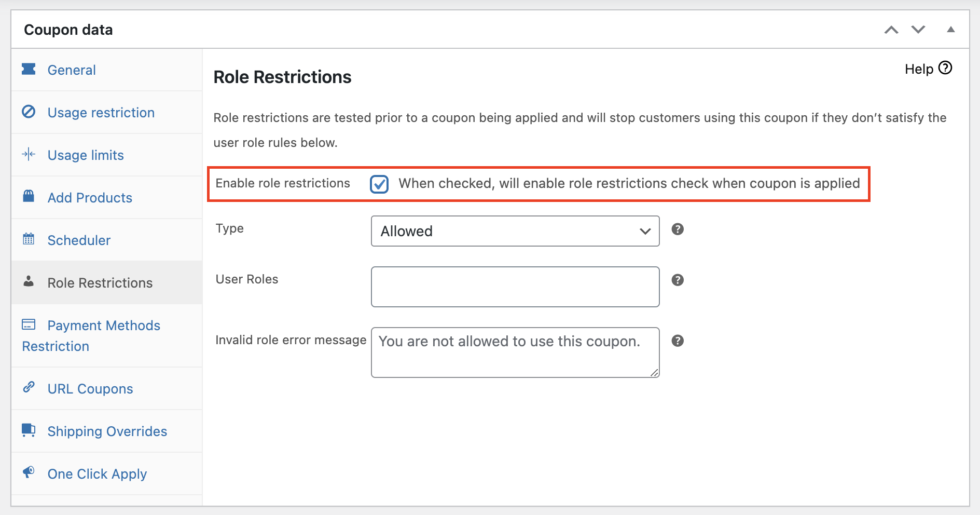Move Coupon data panel down
This screenshot has width=980, height=515.
pos(918,30)
